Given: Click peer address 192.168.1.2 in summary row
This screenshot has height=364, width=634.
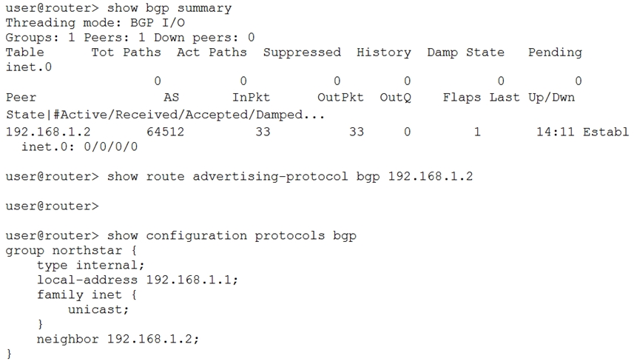Looking at the screenshot, I should (48, 132).
